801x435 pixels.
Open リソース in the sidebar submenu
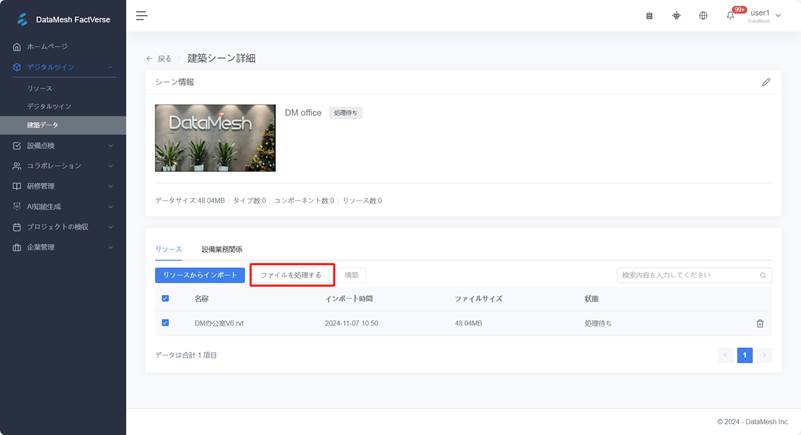(x=40, y=88)
